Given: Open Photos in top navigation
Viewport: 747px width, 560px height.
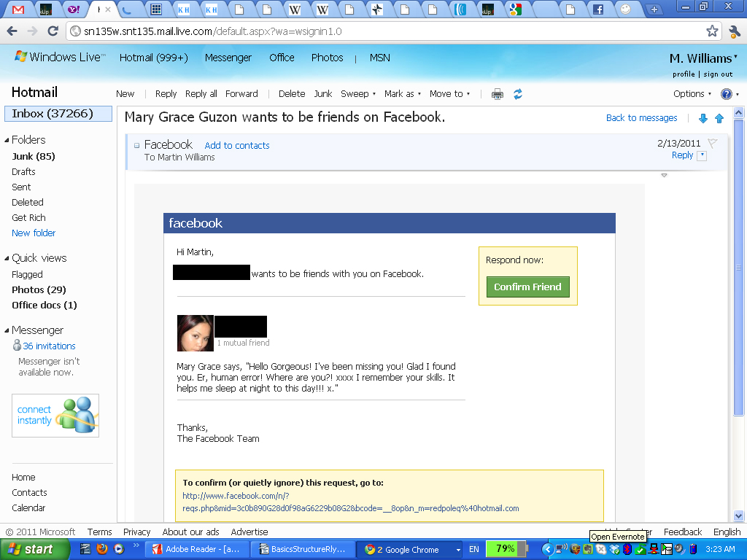Looking at the screenshot, I should coord(327,58).
